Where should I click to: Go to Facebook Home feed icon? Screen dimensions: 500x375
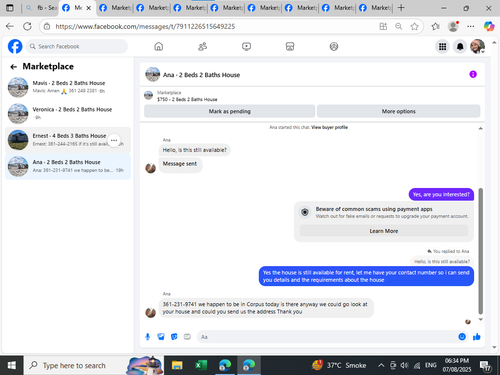click(159, 46)
